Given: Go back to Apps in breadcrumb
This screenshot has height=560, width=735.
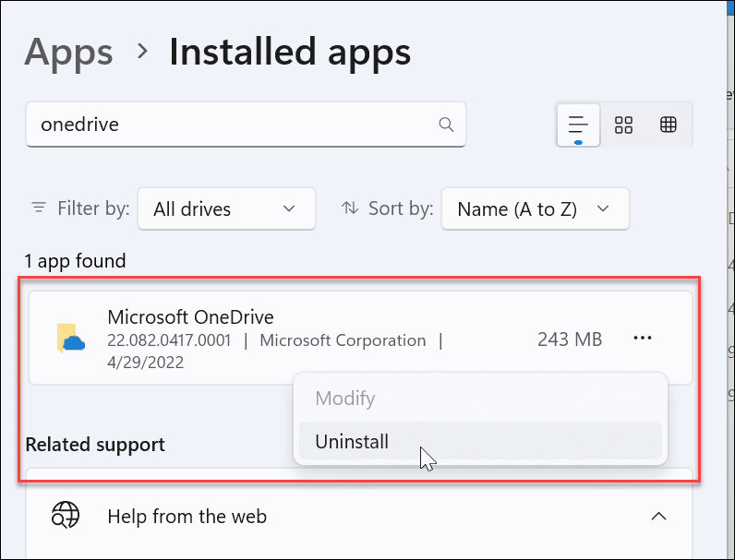Looking at the screenshot, I should coord(68,53).
